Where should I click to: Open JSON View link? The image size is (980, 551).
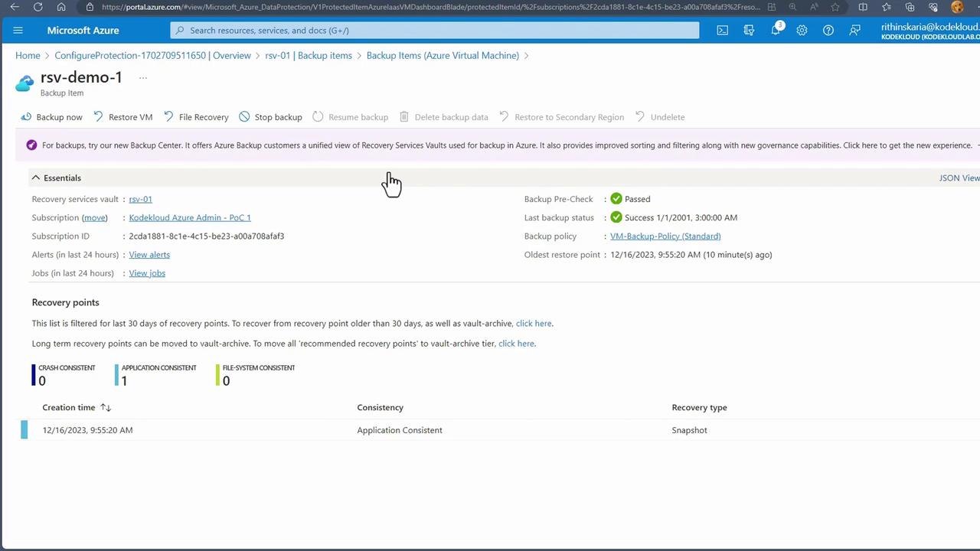[959, 178]
